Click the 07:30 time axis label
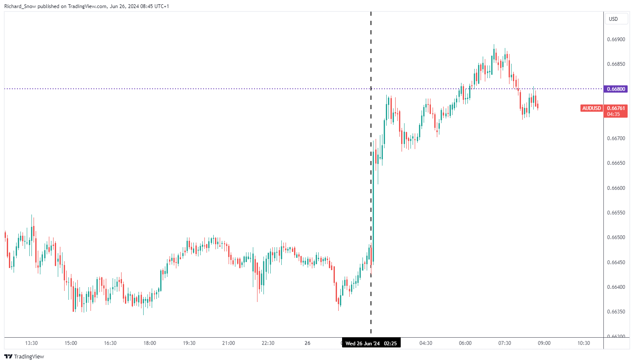Screen dimensions: 634x364 [505, 343]
